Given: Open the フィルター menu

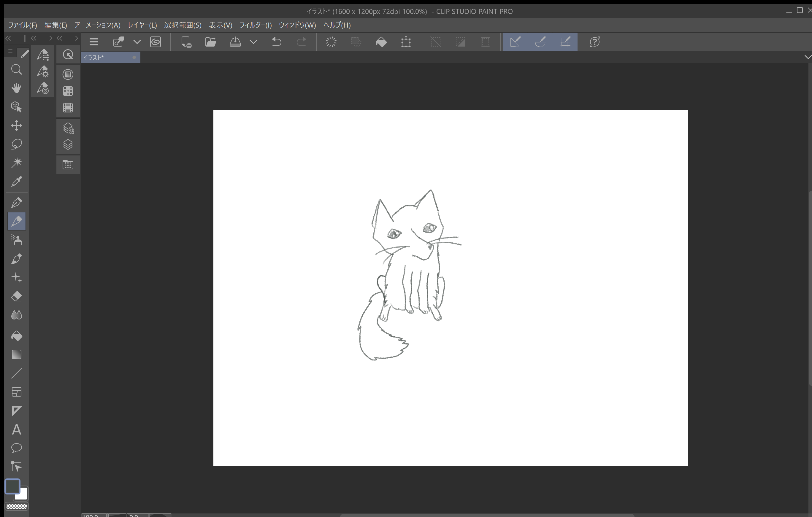Looking at the screenshot, I should (256, 25).
